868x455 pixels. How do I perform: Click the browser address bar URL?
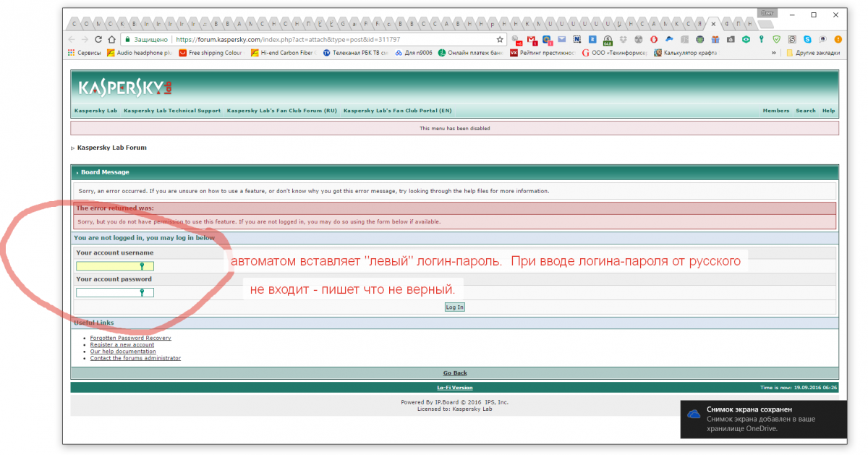[x=288, y=40]
